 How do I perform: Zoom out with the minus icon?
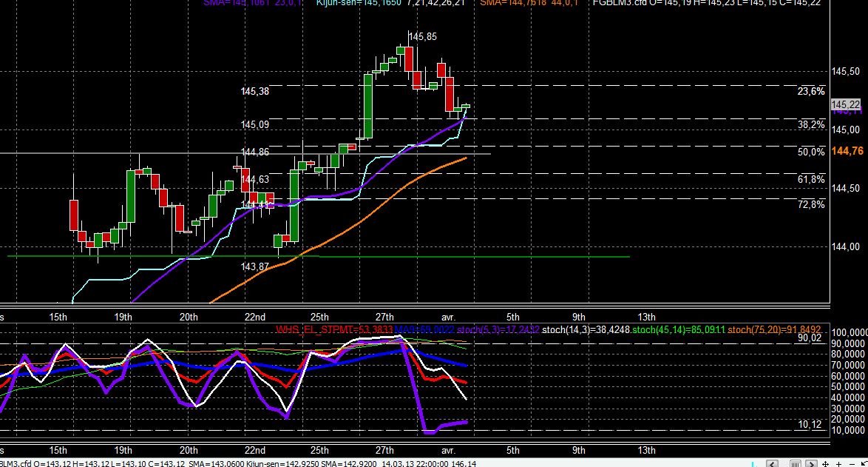click(852, 464)
